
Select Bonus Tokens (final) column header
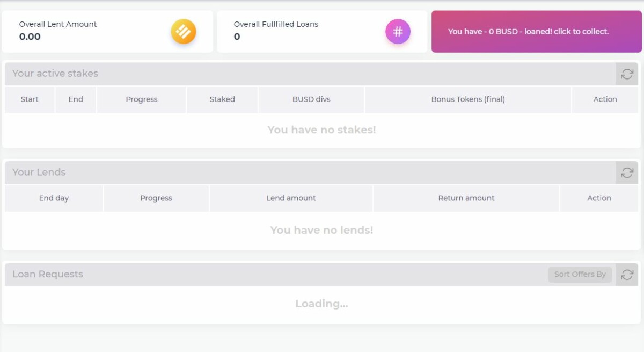click(468, 99)
